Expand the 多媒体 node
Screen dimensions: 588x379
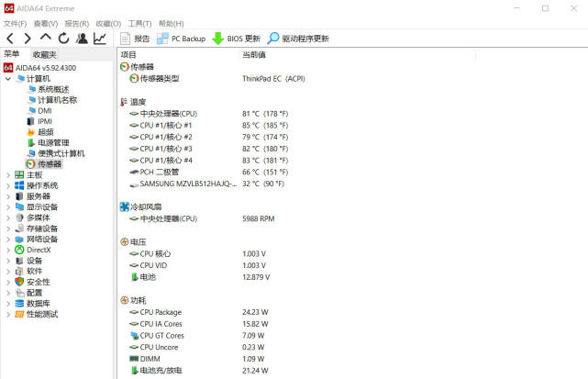[8, 217]
